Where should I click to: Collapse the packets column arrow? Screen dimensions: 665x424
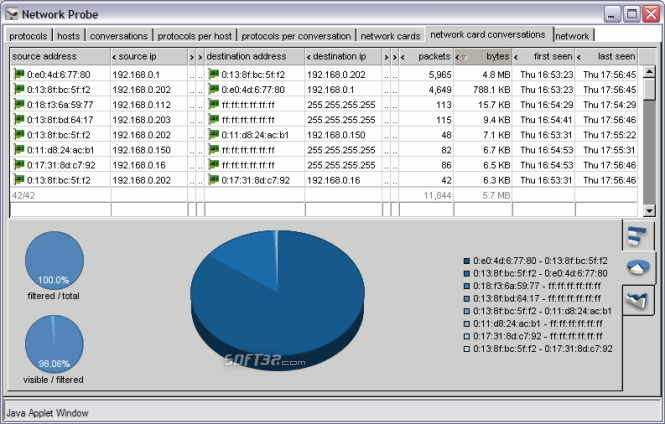[x=402, y=57]
